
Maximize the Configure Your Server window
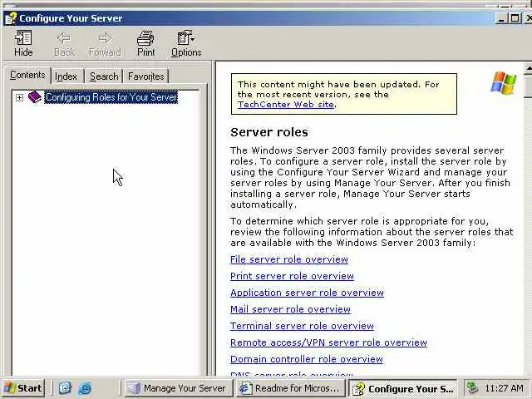[x=515, y=18]
